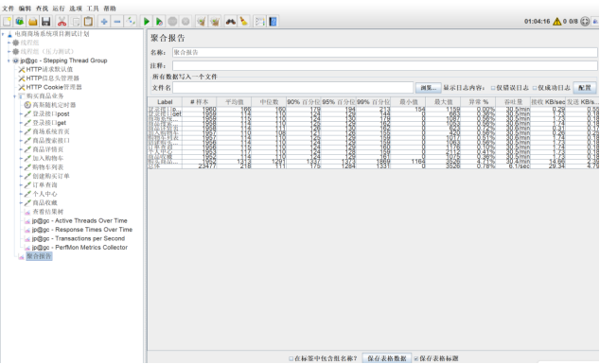Click the 异常 % column header
Viewport: 600px width, 364px height.
pos(478,102)
